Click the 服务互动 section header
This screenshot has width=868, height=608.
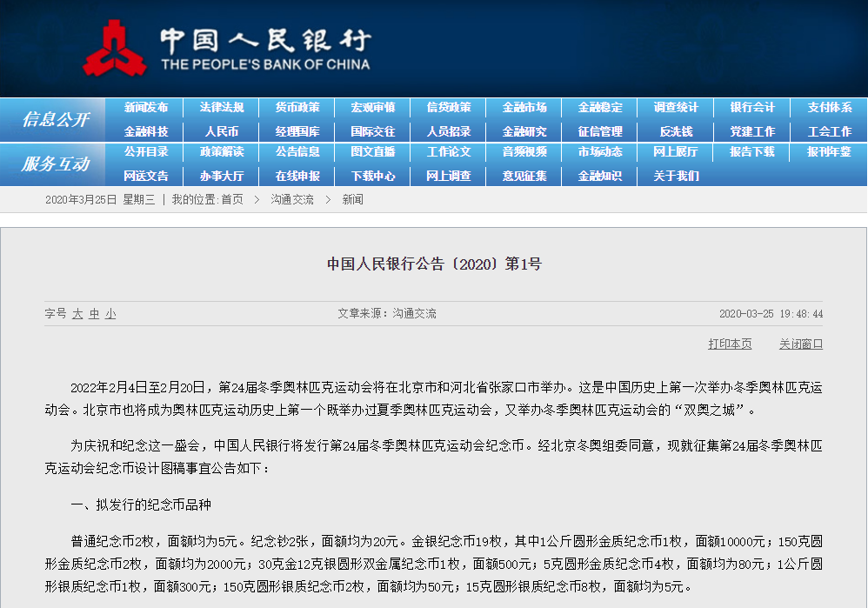[x=56, y=164]
